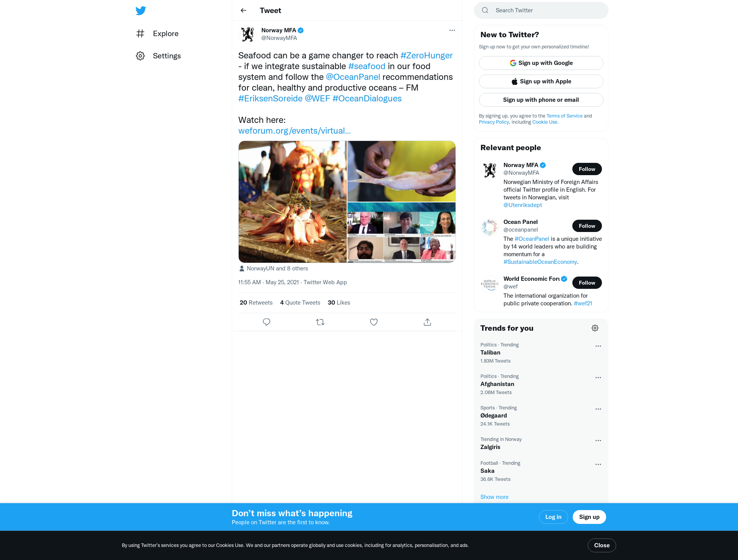This screenshot has height=560, width=738.
Task: Open more options for Ødegaard trend
Action: click(598, 409)
